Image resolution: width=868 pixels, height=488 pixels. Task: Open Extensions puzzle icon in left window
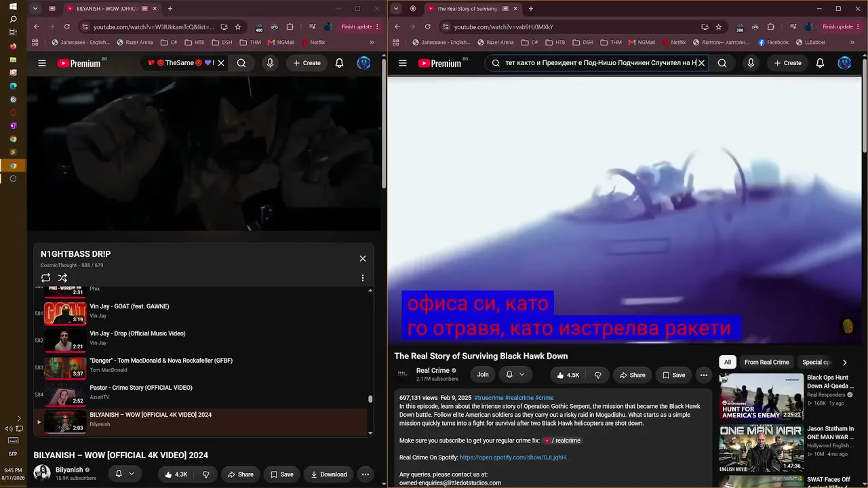(290, 27)
